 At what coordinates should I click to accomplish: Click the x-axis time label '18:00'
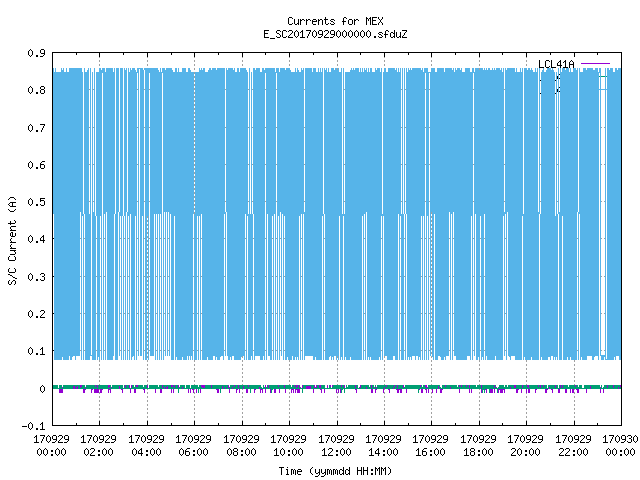(478, 452)
